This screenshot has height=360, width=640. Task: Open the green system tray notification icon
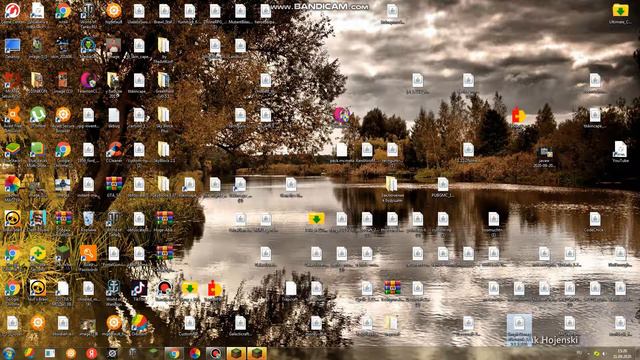tap(596, 353)
